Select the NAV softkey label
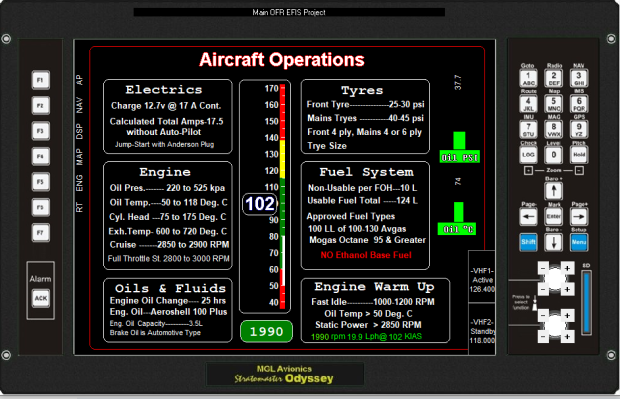The height and width of the screenshot is (399, 620). (x=79, y=105)
